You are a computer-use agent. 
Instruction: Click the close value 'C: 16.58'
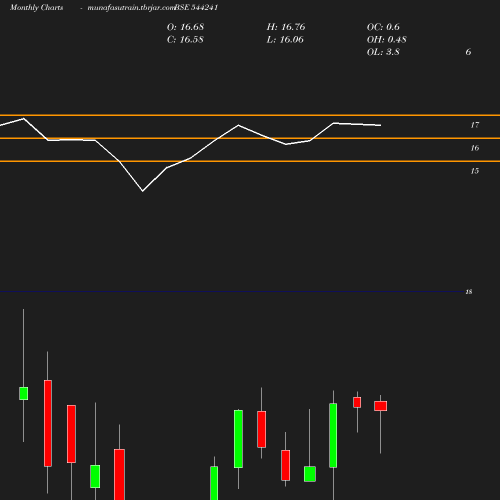(185, 40)
